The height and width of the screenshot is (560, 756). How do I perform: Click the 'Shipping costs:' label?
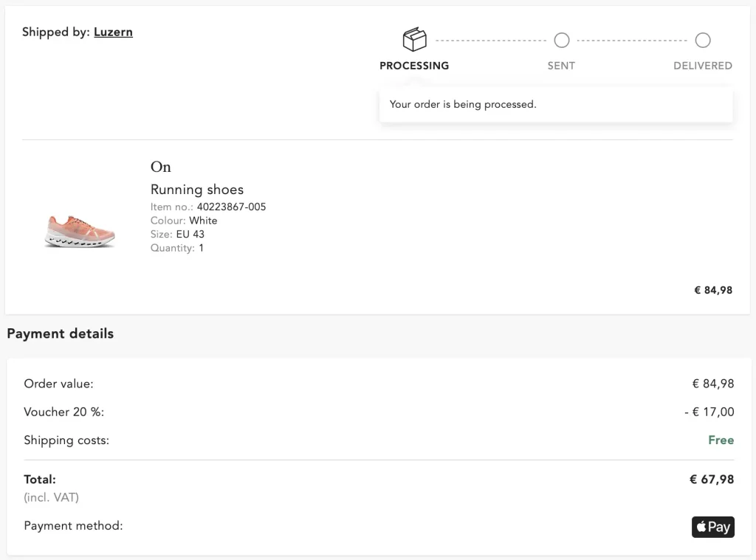point(66,440)
